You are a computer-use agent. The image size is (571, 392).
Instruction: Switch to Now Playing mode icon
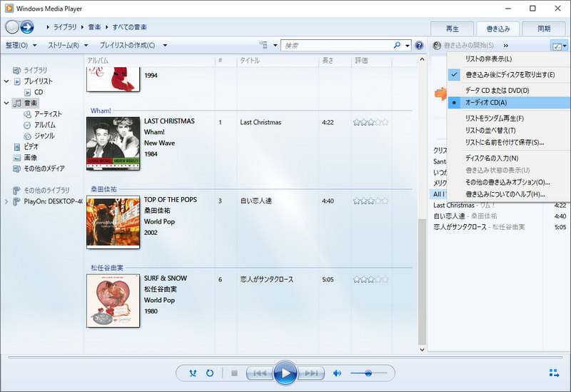[x=554, y=373]
